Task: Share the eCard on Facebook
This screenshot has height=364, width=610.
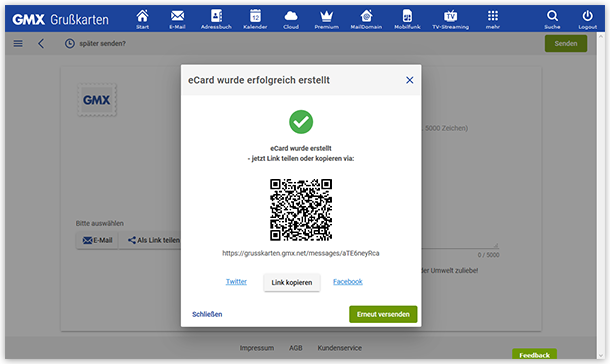Action: coord(348,282)
